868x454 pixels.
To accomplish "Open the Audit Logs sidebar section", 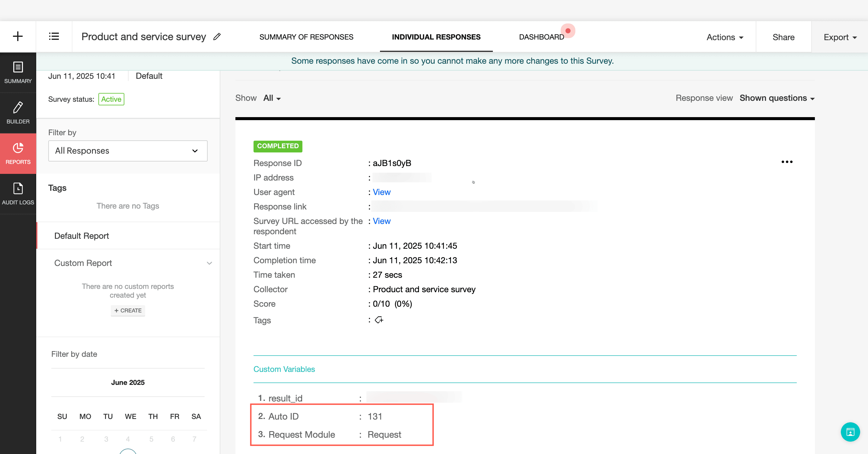I will click(18, 194).
